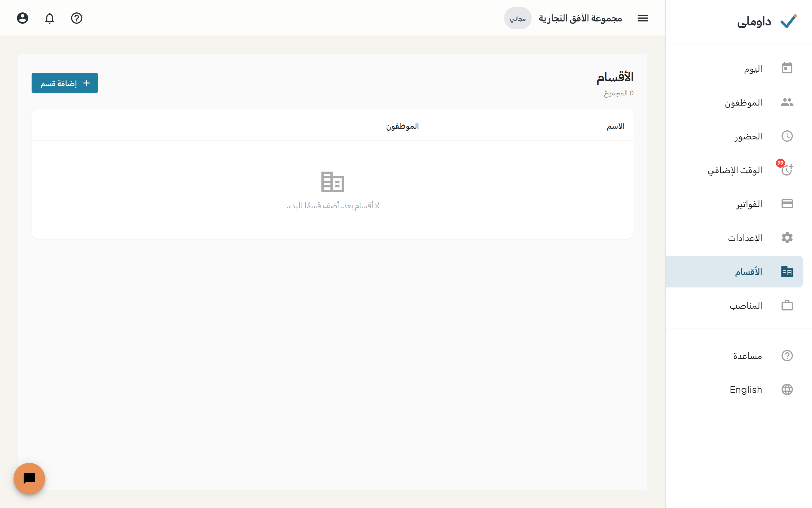The width and height of the screenshot is (812, 508).
Task: Open the user account profile icon
Action: coord(23,18)
